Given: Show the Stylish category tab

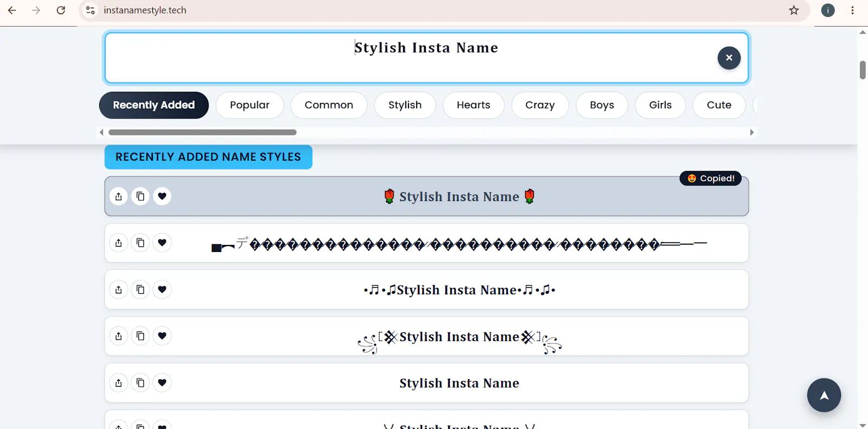Looking at the screenshot, I should click(405, 105).
